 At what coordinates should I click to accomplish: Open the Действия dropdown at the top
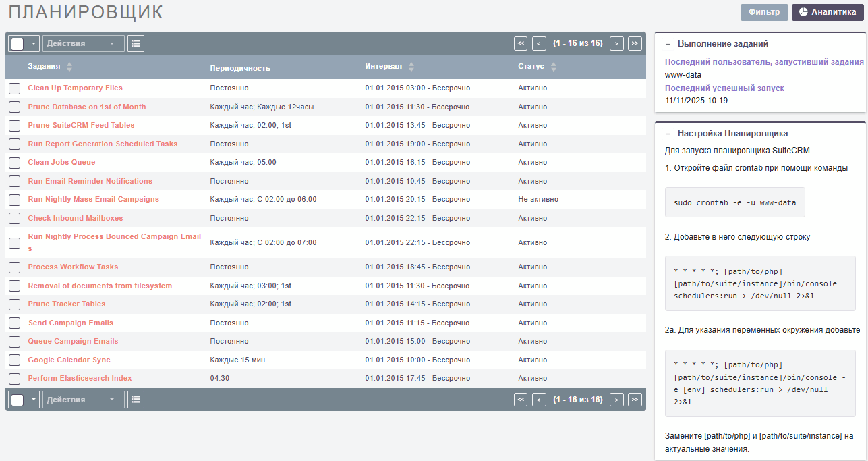pos(83,43)
